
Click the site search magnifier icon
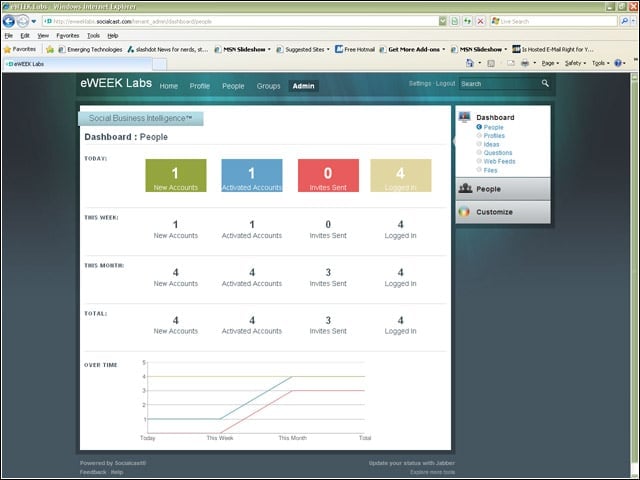545,83
